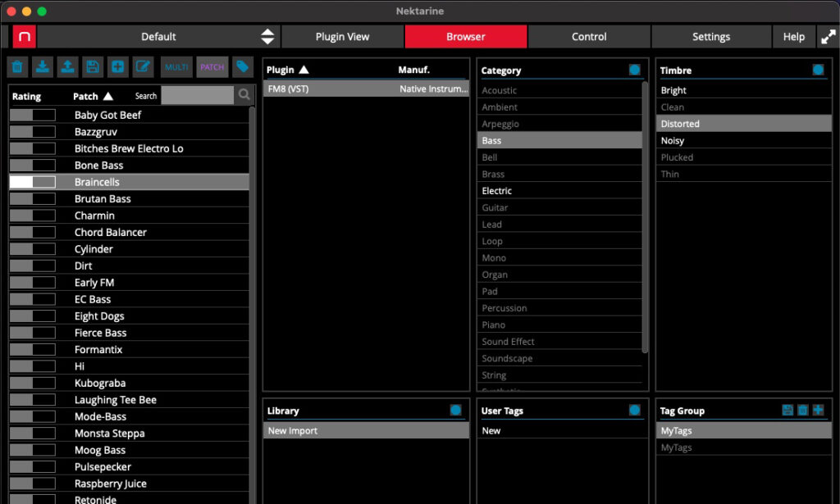Save the tag group with floppy icon

(x=787, y=410)
